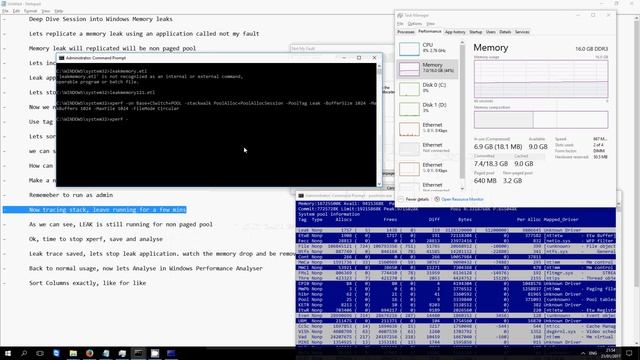The image size is (640, 360).
Task: Click the Command Prompt window title icon
Action: (x=61, y=58)
